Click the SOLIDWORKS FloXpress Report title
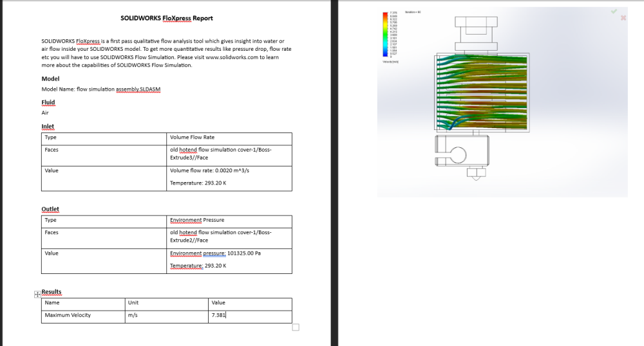644x346 pixels. point(166,18)
